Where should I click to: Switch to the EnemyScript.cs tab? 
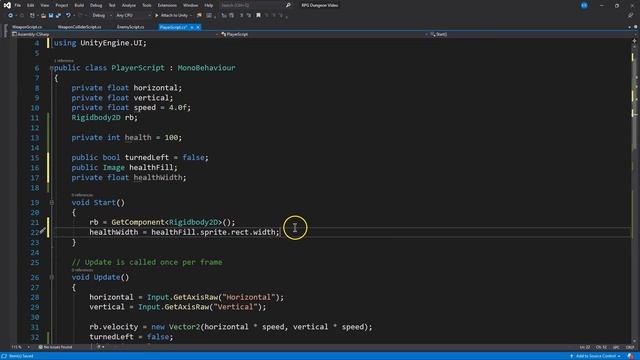pyautogui.click(x=131, y=27)
